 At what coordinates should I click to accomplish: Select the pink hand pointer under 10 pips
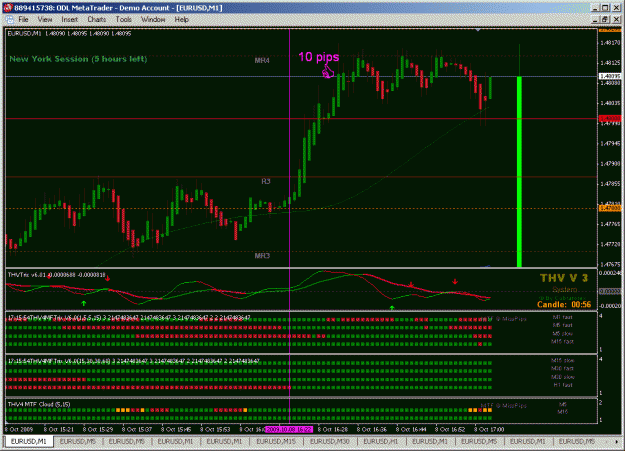(x=328, y=72)
